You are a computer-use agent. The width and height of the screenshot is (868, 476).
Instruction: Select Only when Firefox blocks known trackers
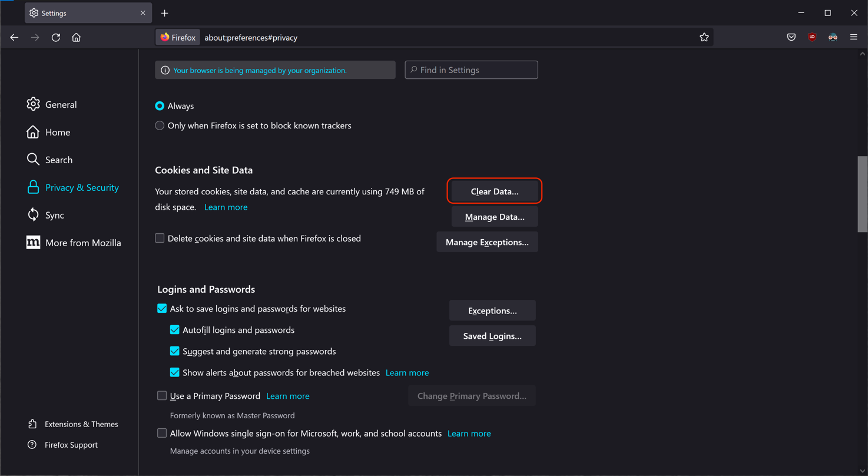[160, 125]
